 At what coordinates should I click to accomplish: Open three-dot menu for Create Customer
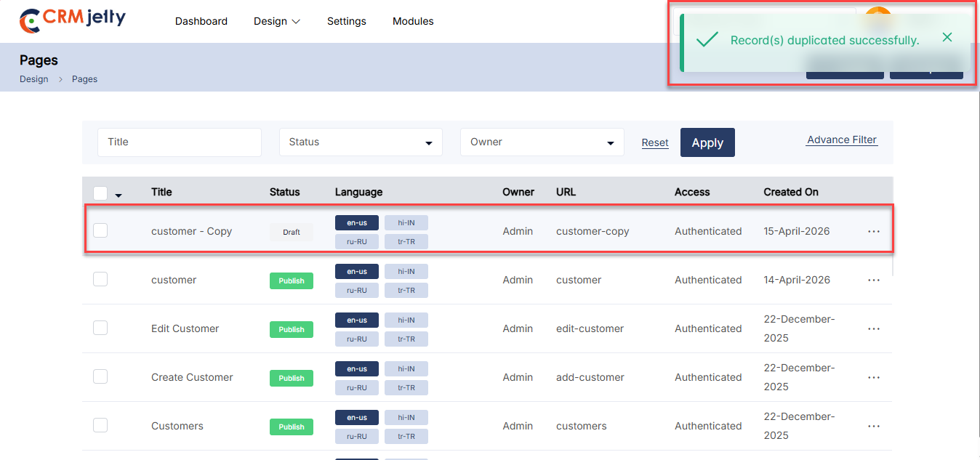[873, 377]
